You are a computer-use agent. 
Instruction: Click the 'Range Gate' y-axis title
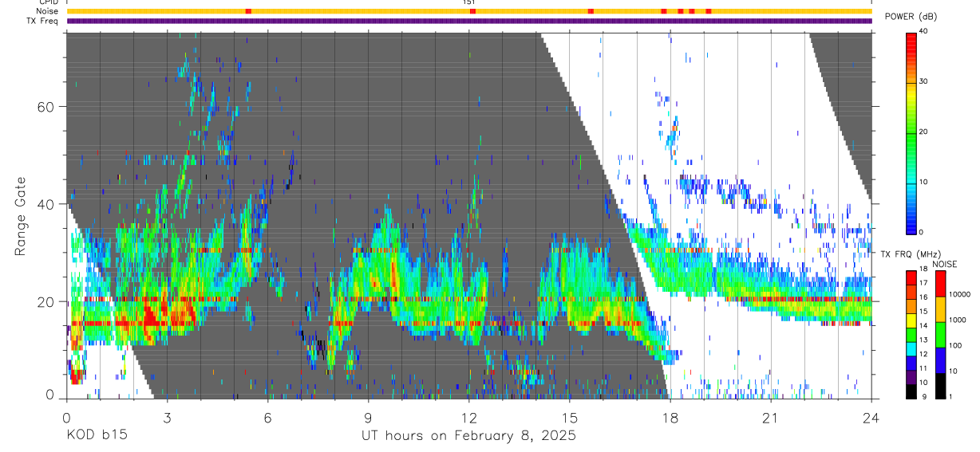click(20, 216)
